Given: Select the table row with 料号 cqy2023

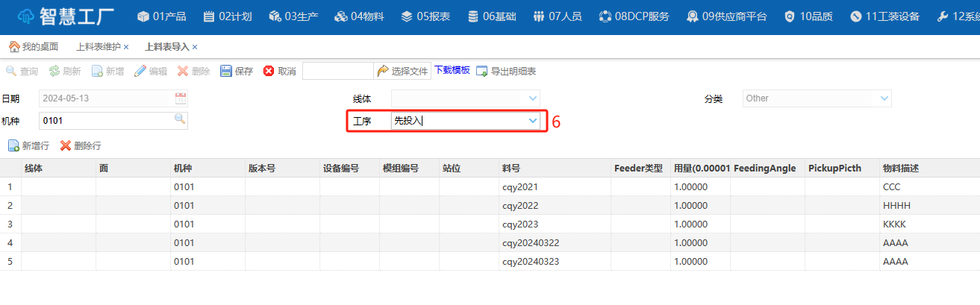Looking at the screenshot, I should pyautogui.click(x=519, y=224).
